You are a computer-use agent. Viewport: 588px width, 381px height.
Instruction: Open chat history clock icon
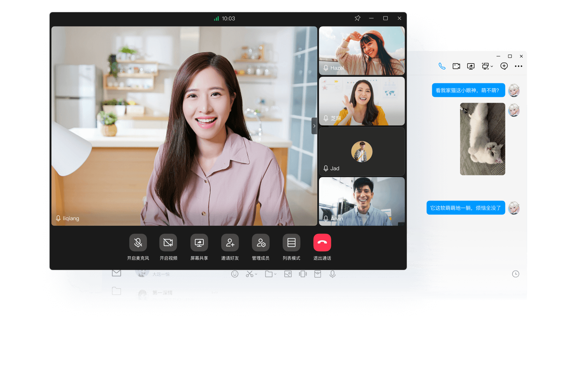point(516,274)
